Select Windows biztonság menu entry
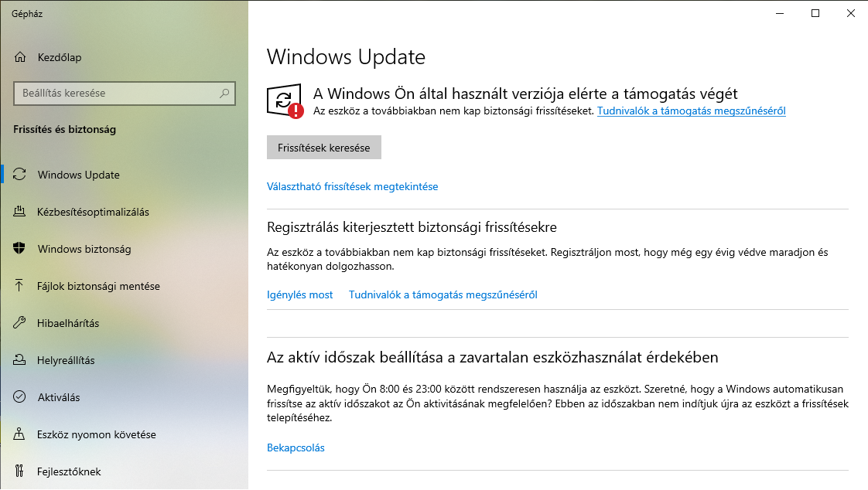868x490 pixels. pyautogui.click(x=125, y=249)
